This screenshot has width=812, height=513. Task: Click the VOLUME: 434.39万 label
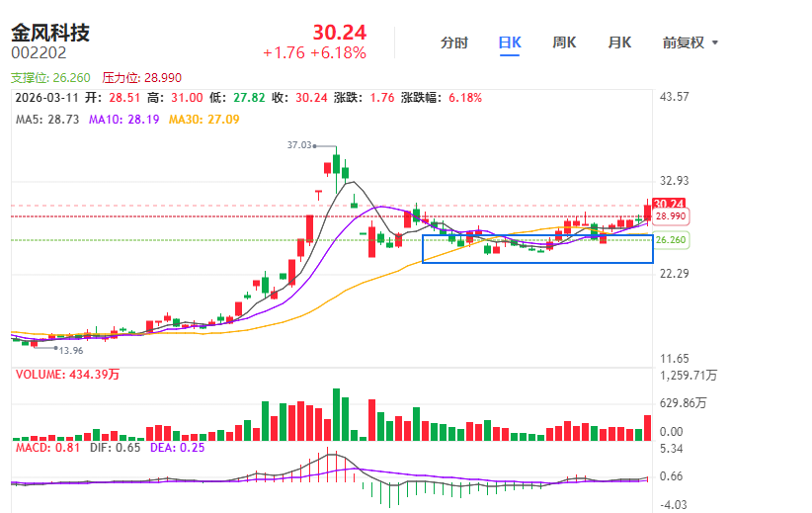[67, 375]
